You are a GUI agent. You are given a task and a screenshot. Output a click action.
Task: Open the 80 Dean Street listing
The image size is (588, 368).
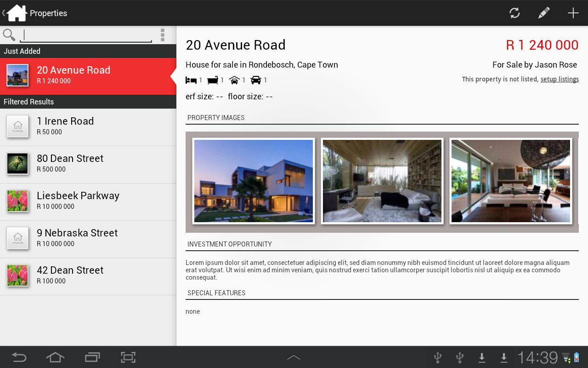click(x=88, y=165)
